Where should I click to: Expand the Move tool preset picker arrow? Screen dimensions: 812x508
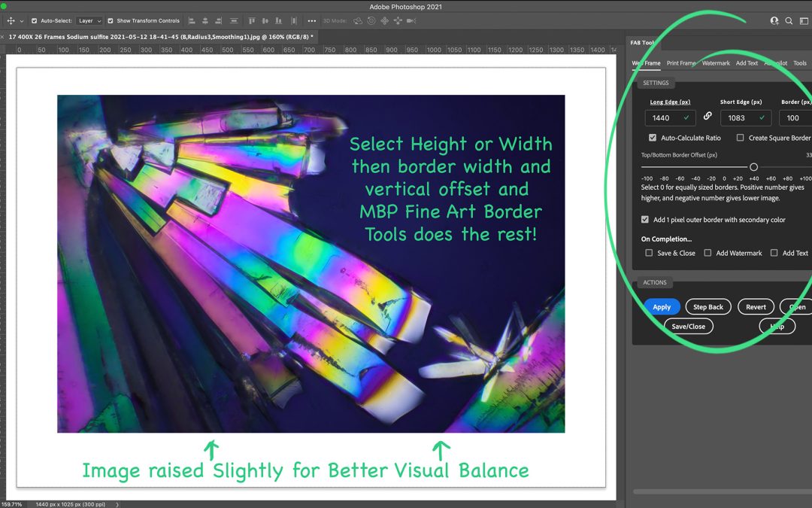point(22,21)
